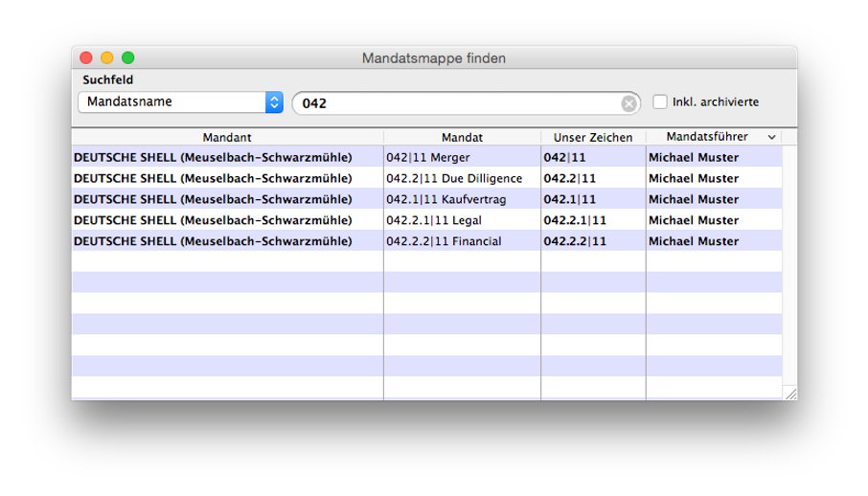Screen dimensions: 868x496
Task: Clear the search field with the x icon
Action: click(628, 103)
